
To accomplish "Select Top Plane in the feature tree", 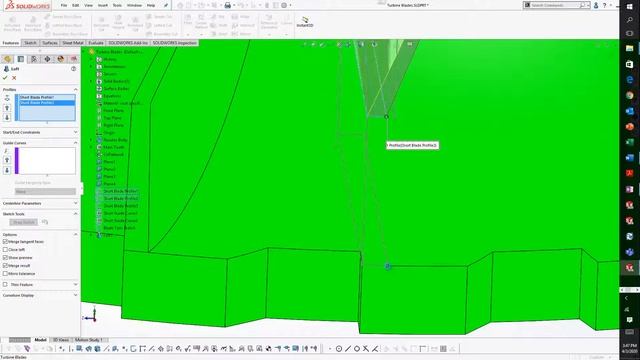I will pyautogui.click(x=112, y=118).
